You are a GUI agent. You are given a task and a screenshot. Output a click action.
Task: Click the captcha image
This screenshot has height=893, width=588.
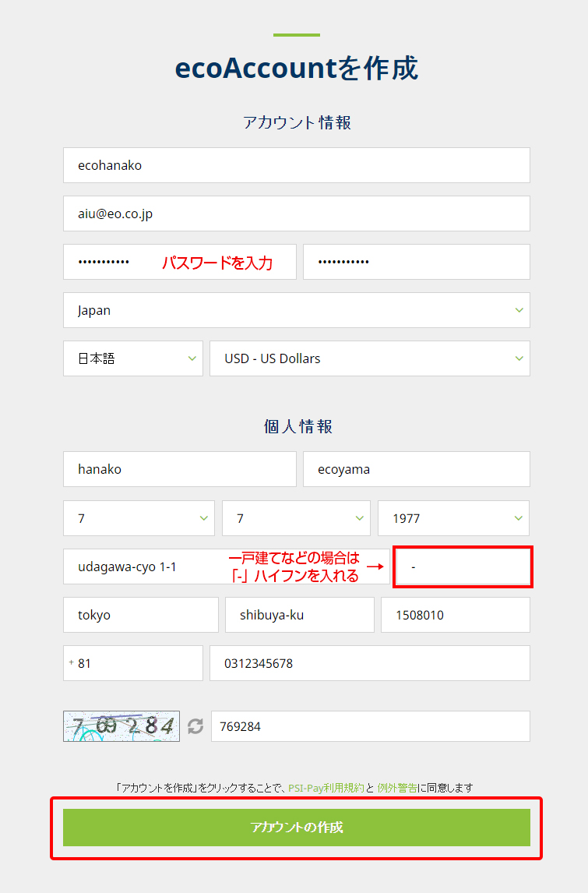pos(121,726)
